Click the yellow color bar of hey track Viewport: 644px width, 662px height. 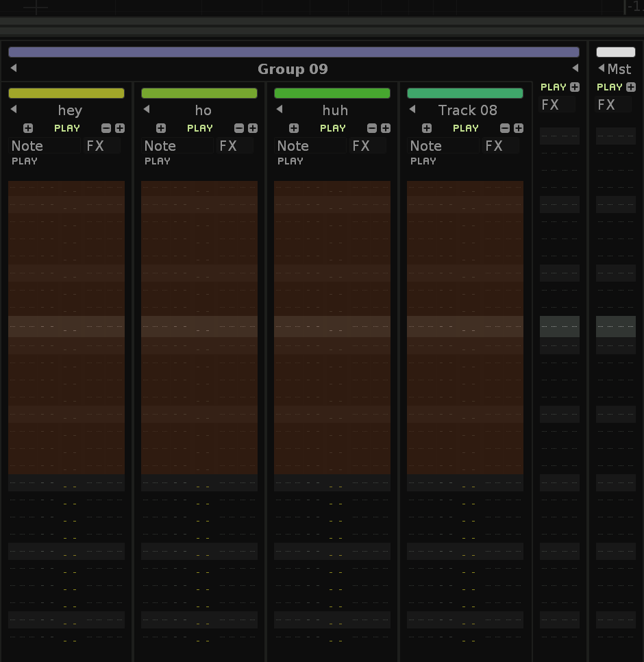(x=66, y=93)
